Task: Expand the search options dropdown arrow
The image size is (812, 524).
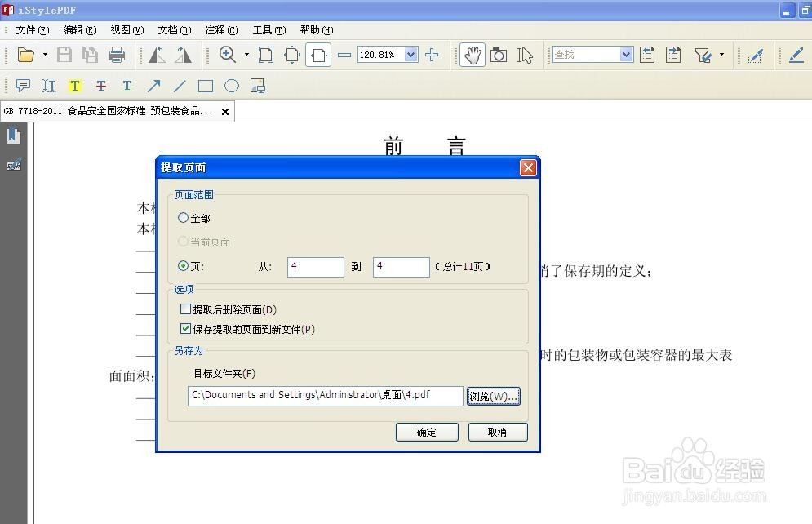Action: pos(722,55)
